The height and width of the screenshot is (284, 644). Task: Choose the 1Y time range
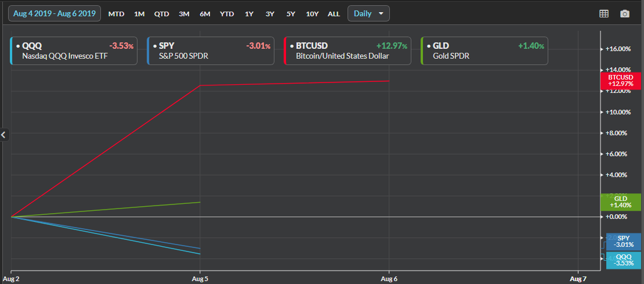coord(249,14)
